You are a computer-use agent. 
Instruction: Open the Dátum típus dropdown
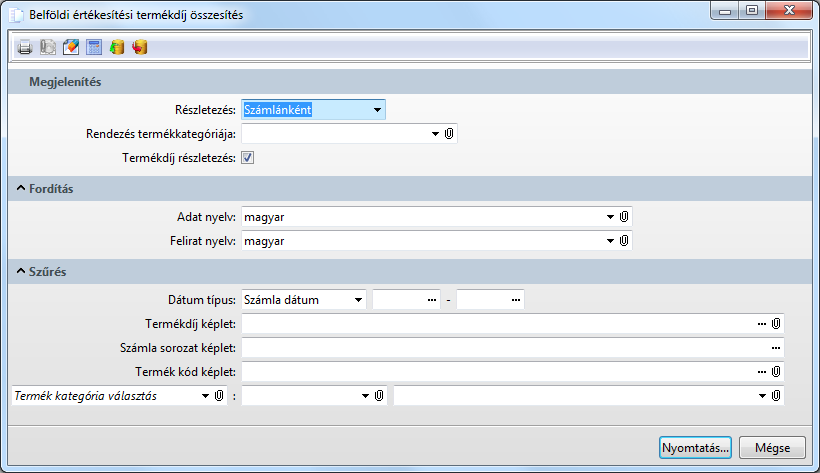click(357, 299)
